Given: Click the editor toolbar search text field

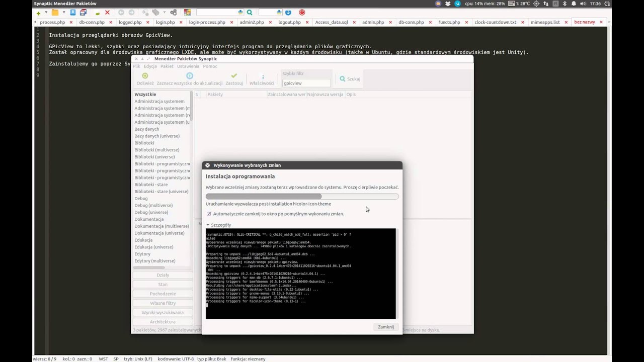Looking at the screenshot, I should 220,12.
